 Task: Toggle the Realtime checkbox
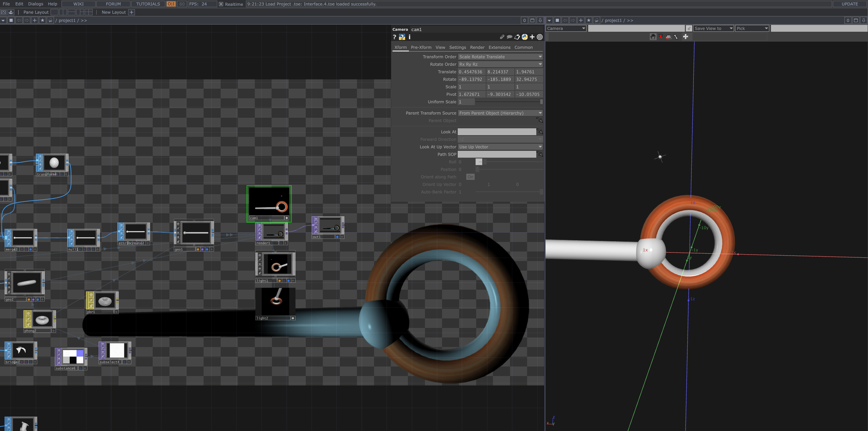221,4
